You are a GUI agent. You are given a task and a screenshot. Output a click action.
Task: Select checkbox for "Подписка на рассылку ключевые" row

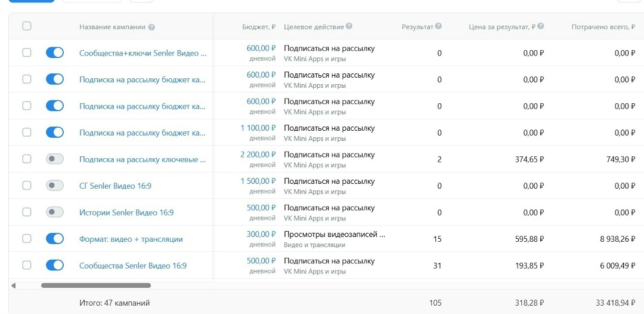coord(27,159)
